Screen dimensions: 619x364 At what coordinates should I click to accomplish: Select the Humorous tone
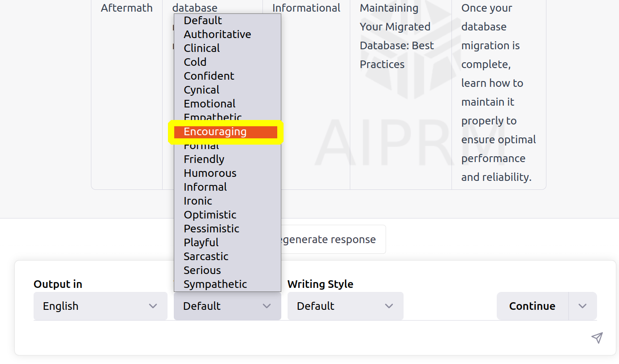[210, 173]
